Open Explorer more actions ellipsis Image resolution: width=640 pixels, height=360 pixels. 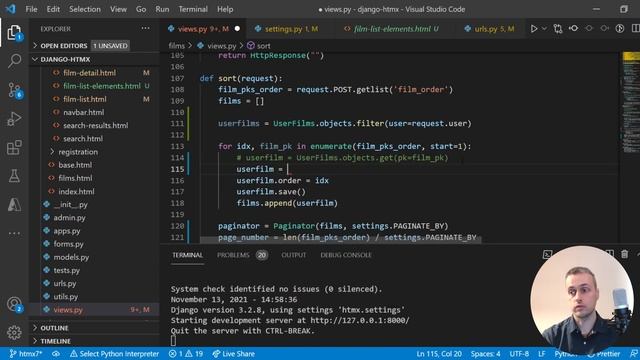point(145,29)
